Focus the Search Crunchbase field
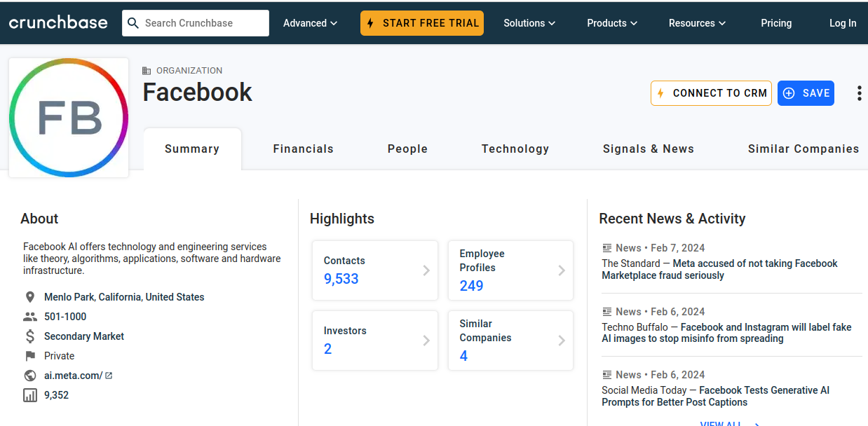The image size is (868, 426). 203,23
